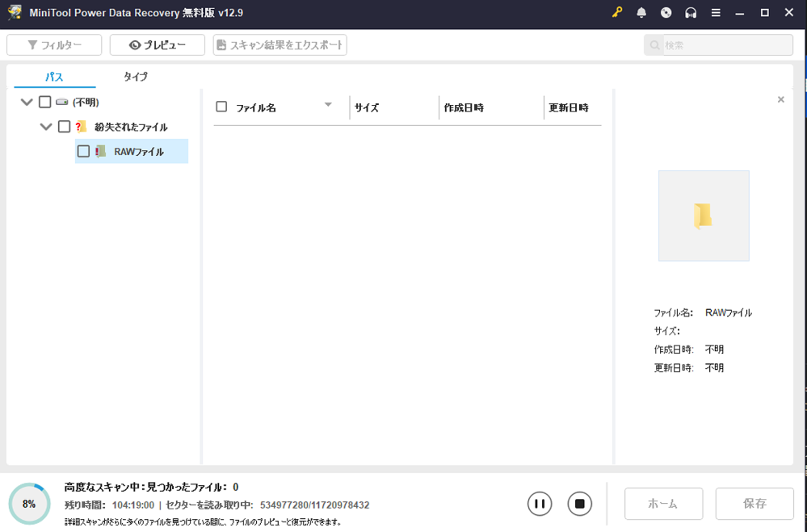Sort by サイズ column header

(367, 108)
